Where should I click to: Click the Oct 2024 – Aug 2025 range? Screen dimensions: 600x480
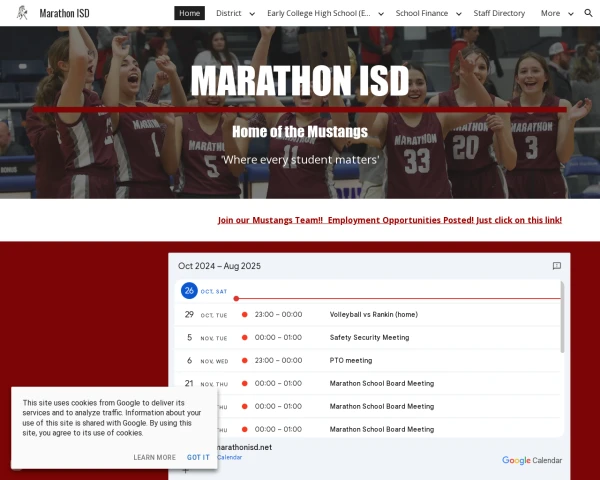(x=219, y=266)
